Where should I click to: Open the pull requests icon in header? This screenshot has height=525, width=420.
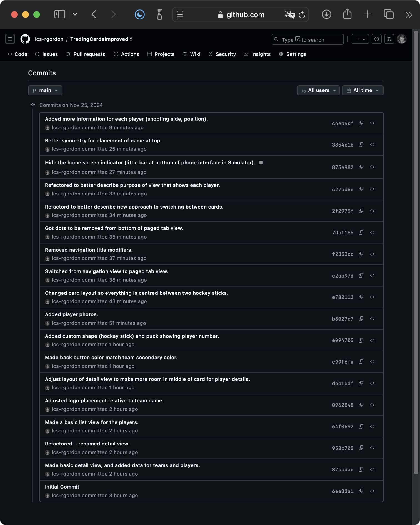[x=389, y=39]
